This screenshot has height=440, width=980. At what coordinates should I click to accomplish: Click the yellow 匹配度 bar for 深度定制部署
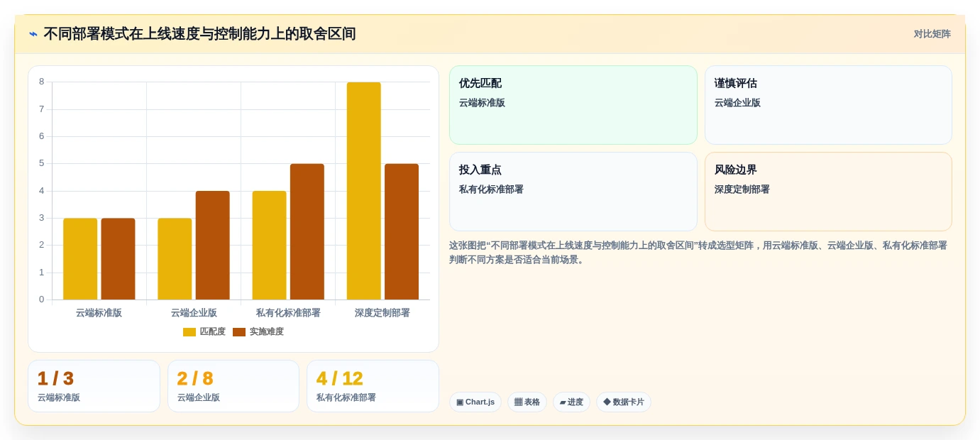(364, 191)
